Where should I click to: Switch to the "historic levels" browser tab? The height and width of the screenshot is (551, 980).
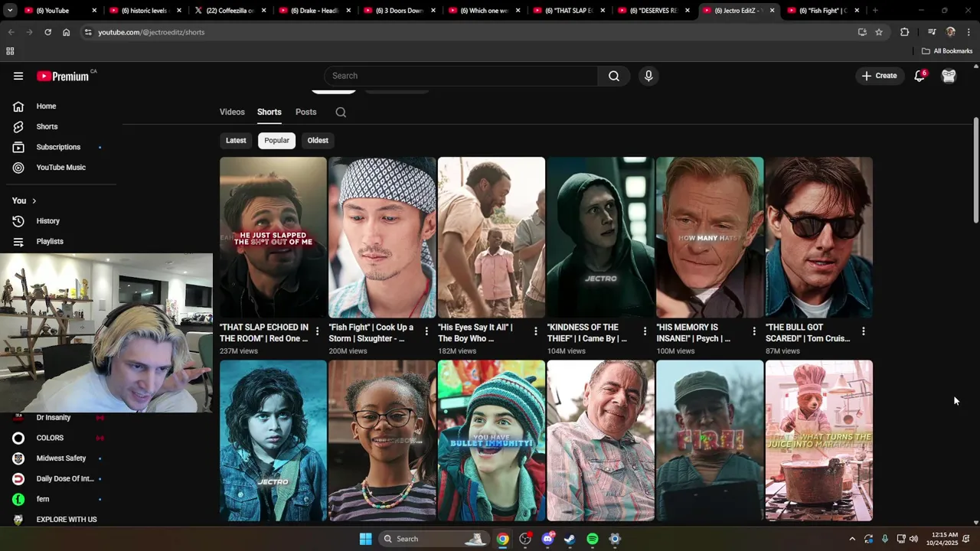[145, 11]
